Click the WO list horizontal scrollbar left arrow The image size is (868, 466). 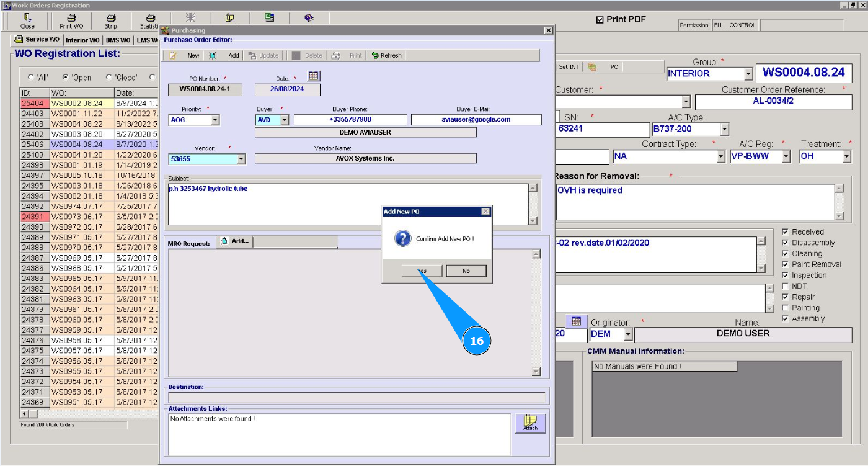click(25, 413)
